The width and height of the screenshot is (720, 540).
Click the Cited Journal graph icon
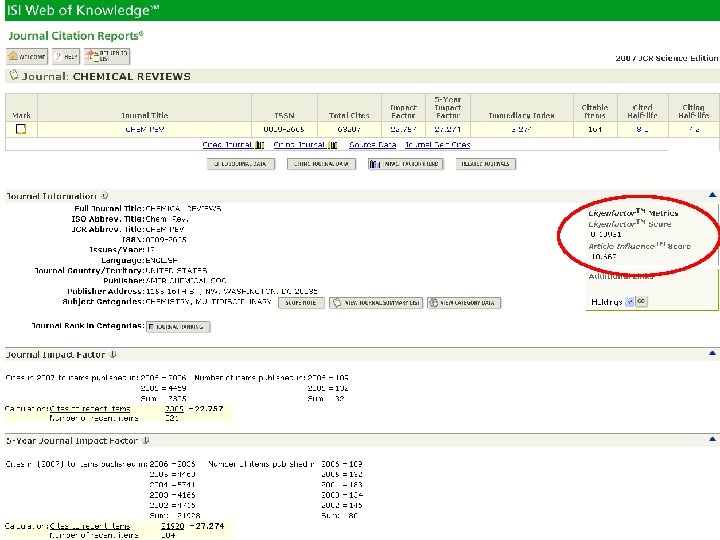click(259, 145)
